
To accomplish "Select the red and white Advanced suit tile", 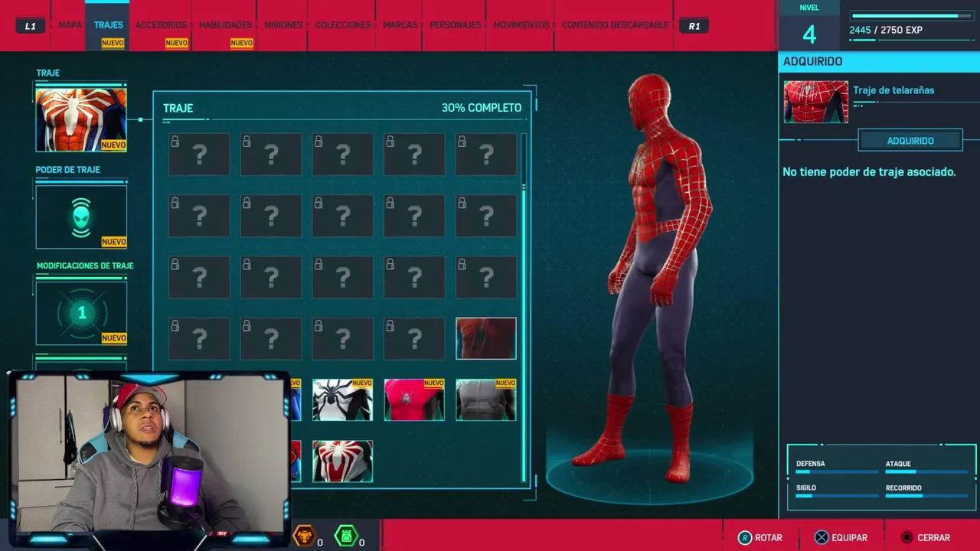I will tap(342, 461).
